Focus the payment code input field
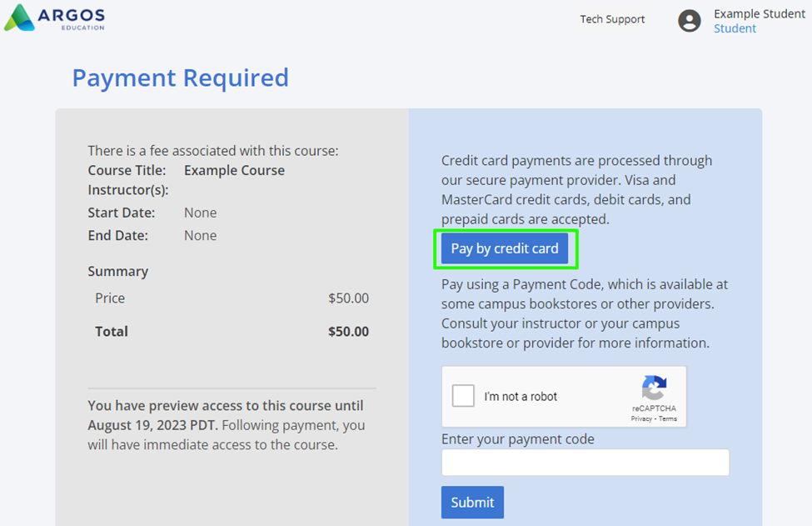This screenshot has width=812, height=526. click(585, 463)
